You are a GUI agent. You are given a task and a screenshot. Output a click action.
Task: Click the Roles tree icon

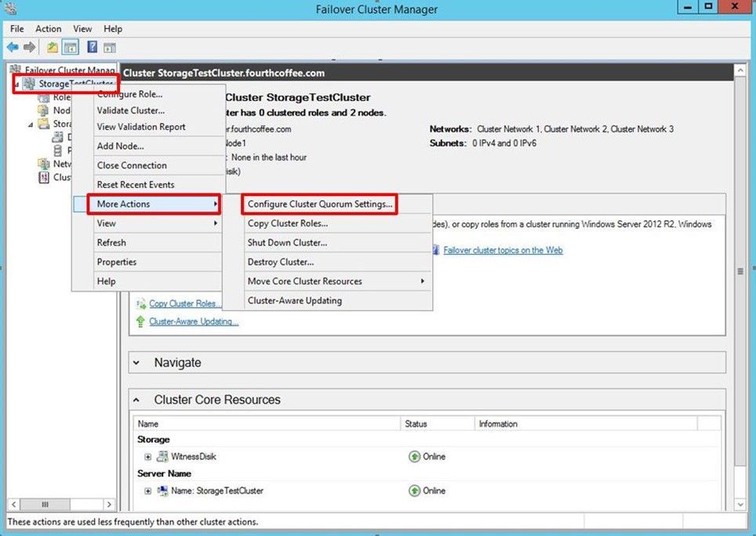click(x=44, y=97)
